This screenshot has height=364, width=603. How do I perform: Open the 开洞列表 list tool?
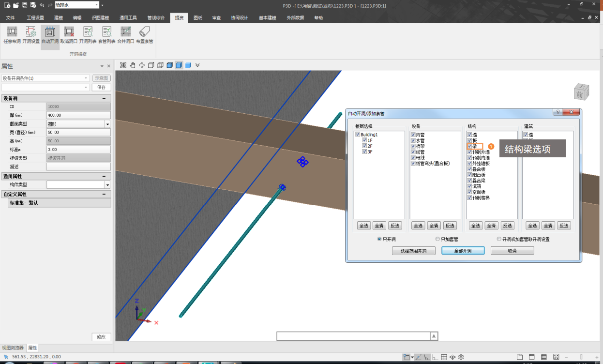[x=88, y=32]
